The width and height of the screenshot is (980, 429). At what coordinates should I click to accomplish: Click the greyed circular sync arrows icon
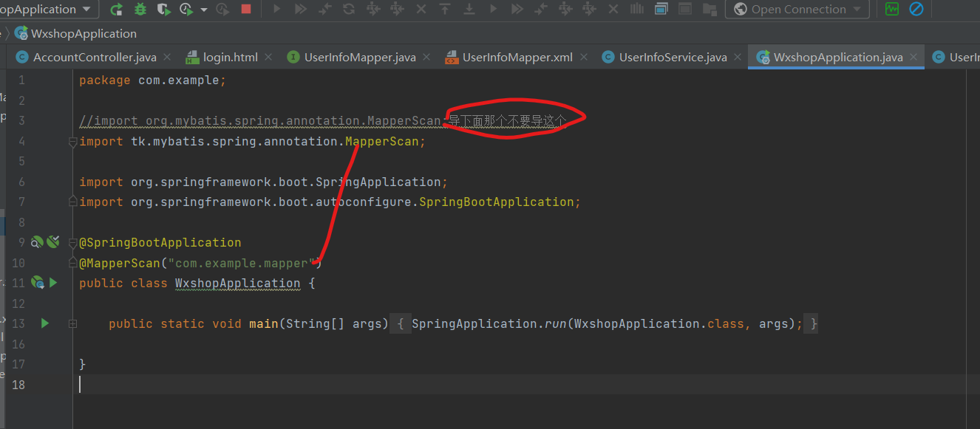pos(349,10)
